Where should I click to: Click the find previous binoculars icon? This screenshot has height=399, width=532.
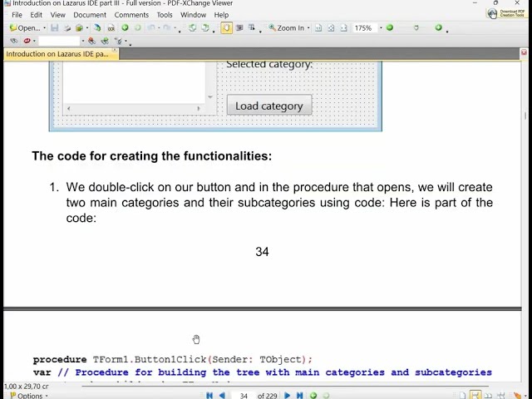coord(91,41)
